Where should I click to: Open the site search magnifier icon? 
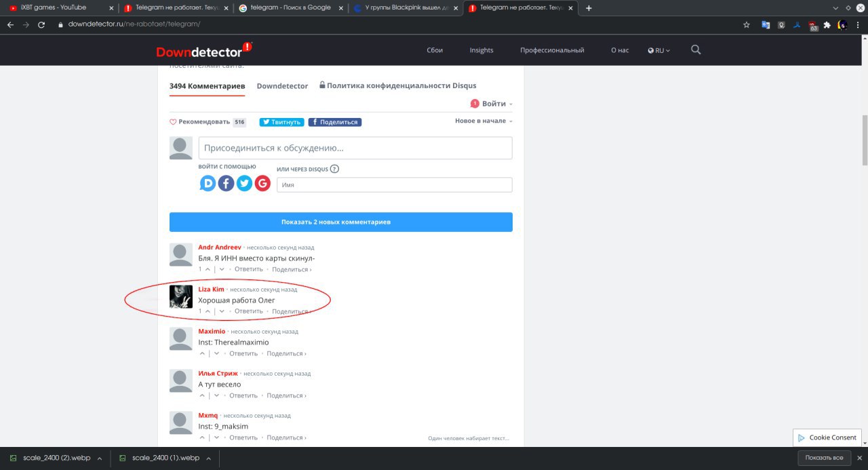(x=696, y=50)
